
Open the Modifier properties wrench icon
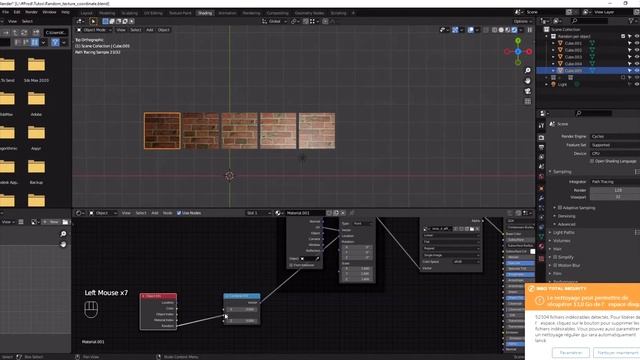point(541,198)
